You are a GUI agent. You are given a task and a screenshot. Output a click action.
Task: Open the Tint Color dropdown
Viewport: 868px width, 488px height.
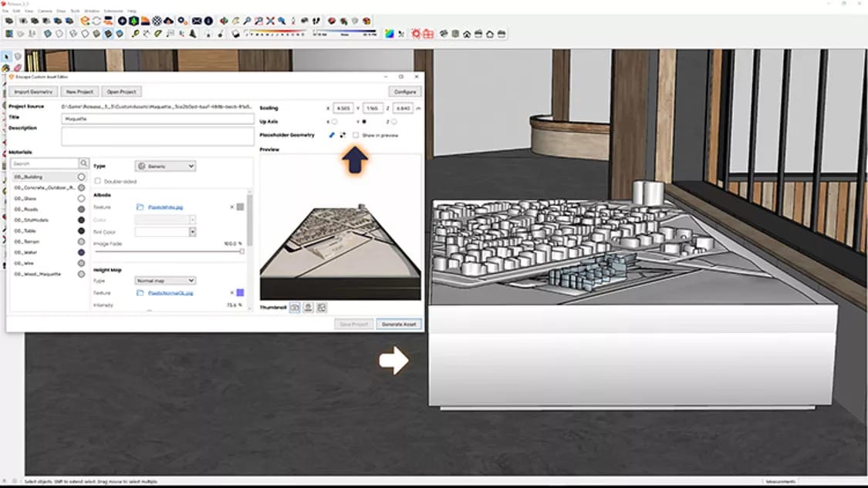pyautogui.click(x=193, y=232)
